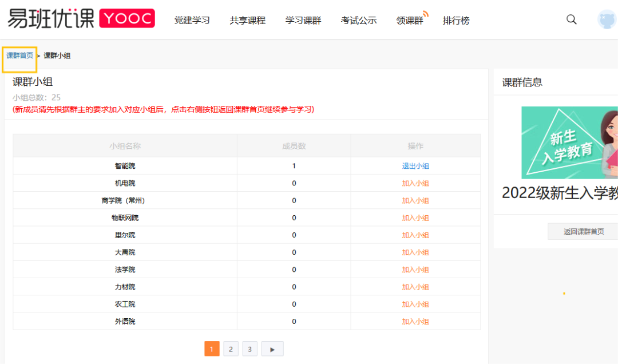618x364 pixels.
Task: Join the 外语院 group
Action: click(415, 321)
